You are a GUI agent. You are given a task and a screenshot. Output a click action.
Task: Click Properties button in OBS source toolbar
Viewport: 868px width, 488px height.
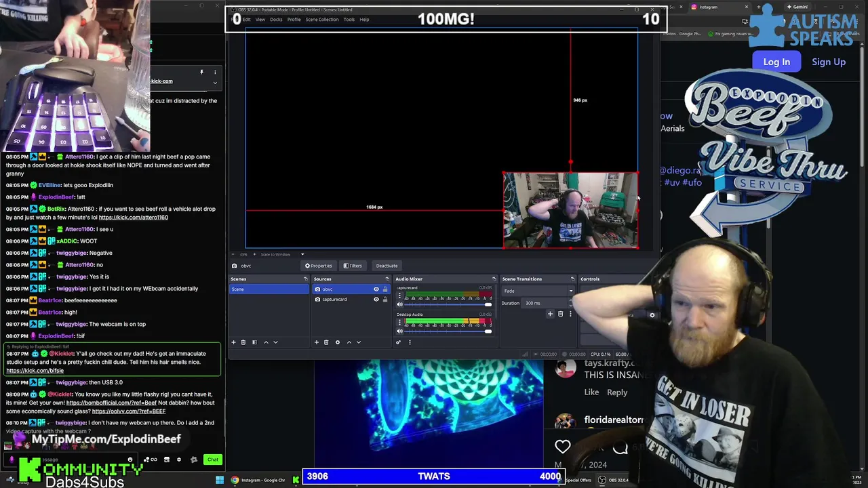point(319,266)
